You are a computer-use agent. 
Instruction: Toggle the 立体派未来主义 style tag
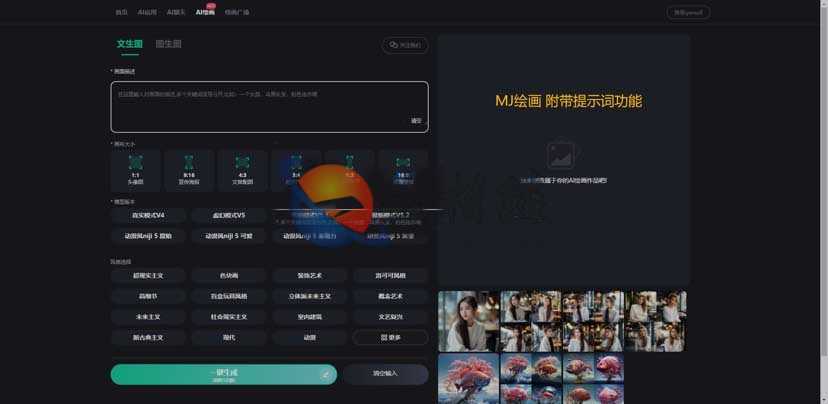tap(310, 296)
